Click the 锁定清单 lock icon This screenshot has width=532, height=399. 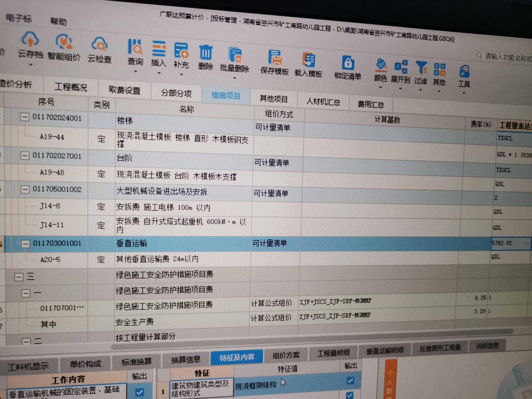tap(348, 63)
